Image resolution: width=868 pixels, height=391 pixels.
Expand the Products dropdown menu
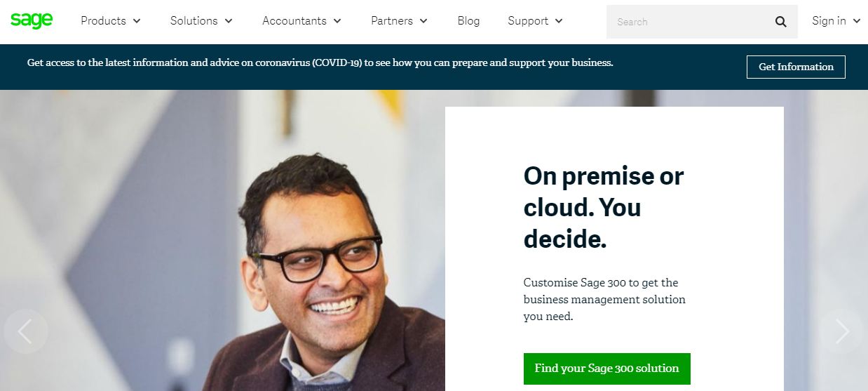(111, 21)
